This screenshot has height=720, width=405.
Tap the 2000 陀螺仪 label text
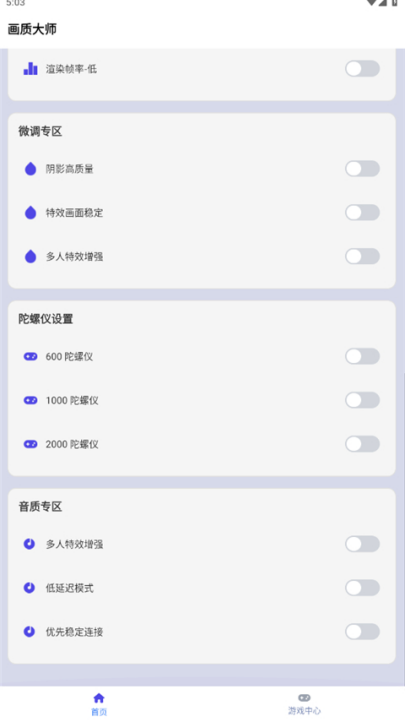(72, 444)
